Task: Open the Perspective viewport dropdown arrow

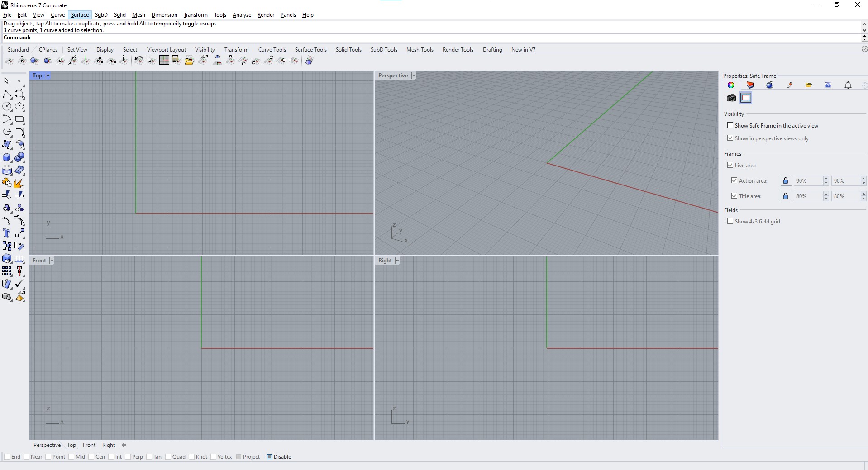Action: (413, 76)
